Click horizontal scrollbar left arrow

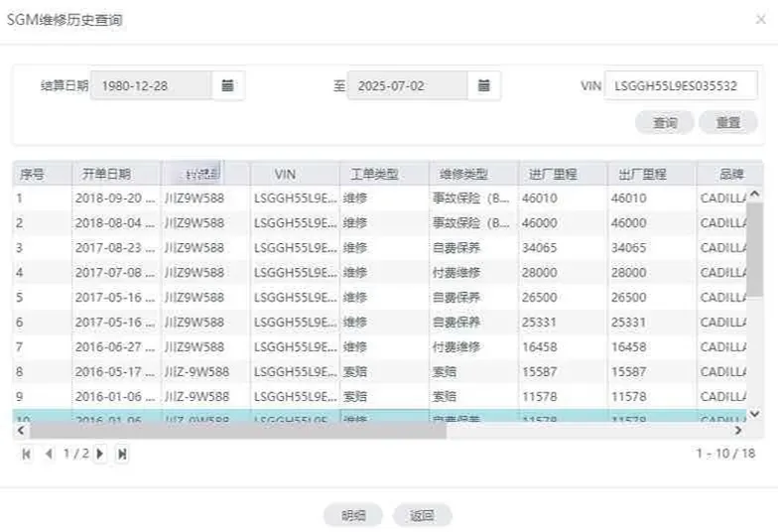[21, 431]
